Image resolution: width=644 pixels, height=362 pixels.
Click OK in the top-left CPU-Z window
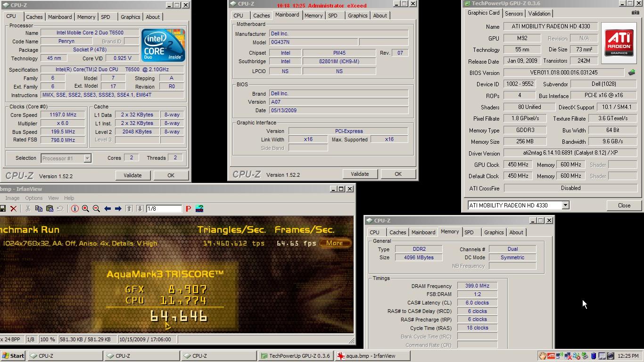(171, 175)
